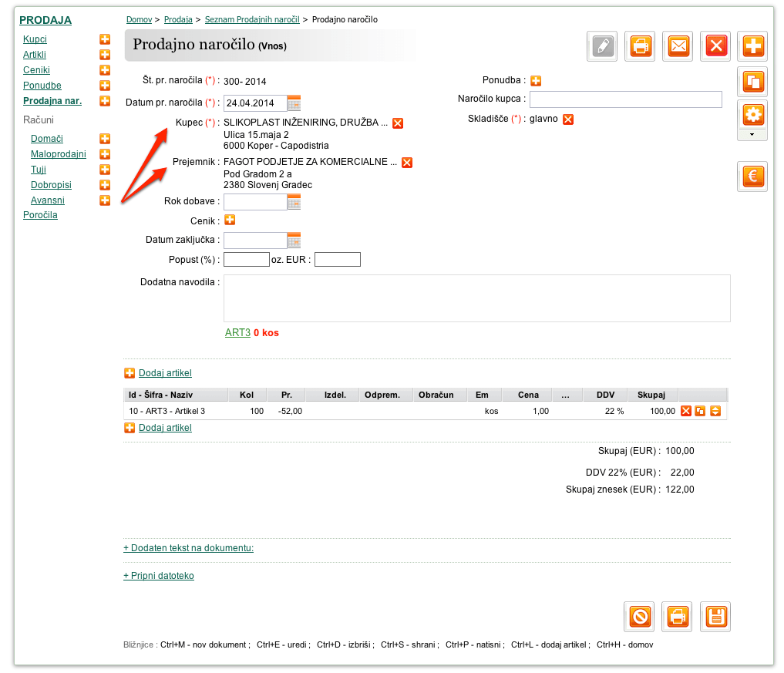Open Maloprodajni invoices link
This screenshot has width=784, height=673.
[59, 154]
